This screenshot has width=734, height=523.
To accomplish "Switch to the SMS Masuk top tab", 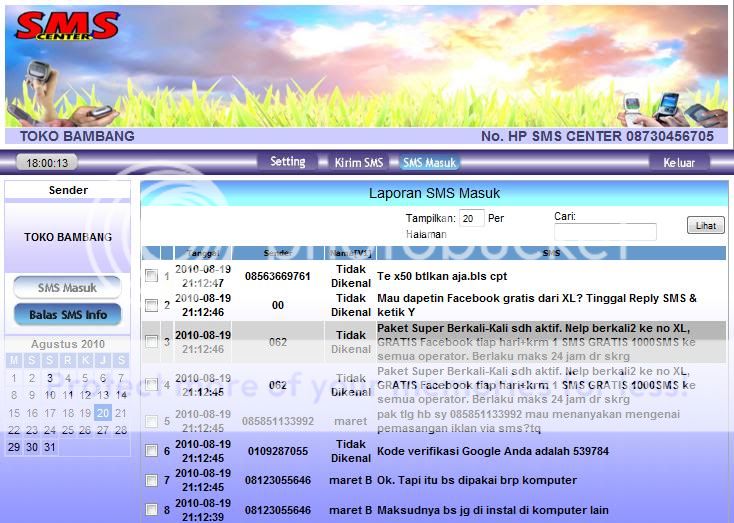I will (429, 162).
